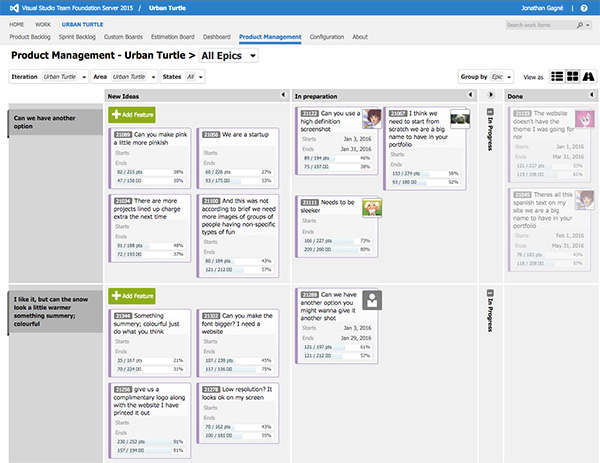The width and height of the screenshot is (600, 463).
Task: Open search options dropdown arrow
Action: pyautogui.click(x=588, y=25)
